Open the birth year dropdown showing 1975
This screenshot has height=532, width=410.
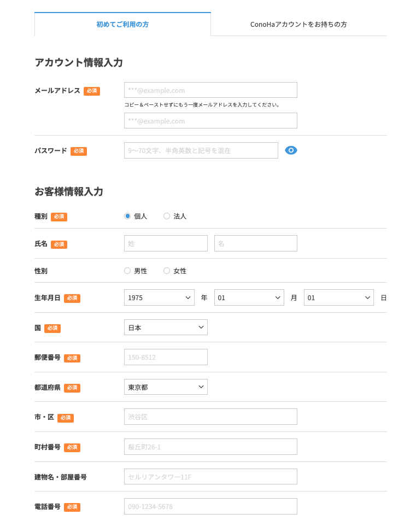[x=159, y=298]
